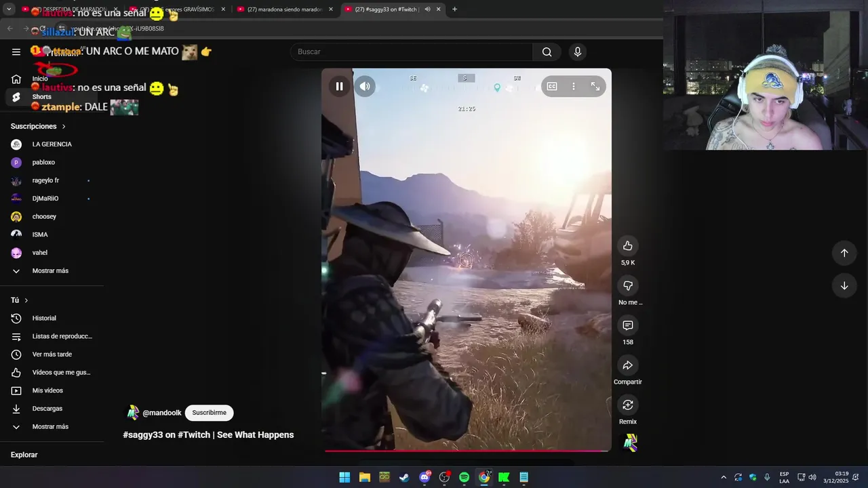Open the clock showing 03:19
Image resolution: width=868 pixels, height=488 pixels.
(x=836, y=477)
